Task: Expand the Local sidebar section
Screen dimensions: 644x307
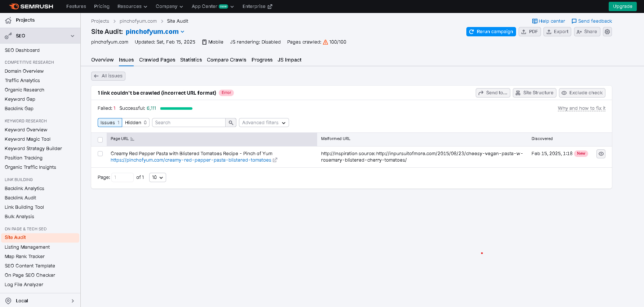Action: pyautogui.click(x=73, y=301)
